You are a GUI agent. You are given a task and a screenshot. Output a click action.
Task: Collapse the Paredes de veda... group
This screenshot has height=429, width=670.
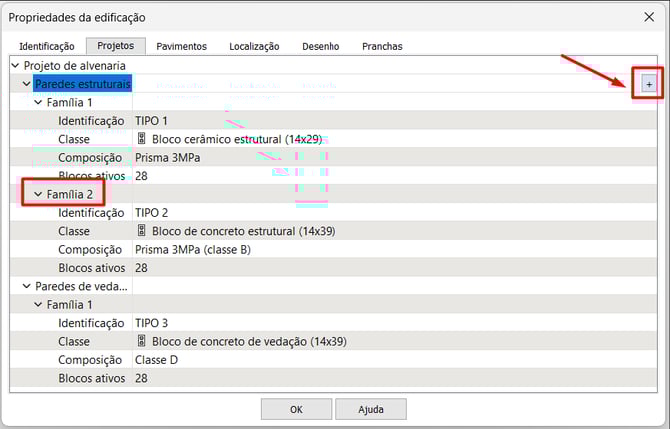pyautogui.click(x=27, y=286)
